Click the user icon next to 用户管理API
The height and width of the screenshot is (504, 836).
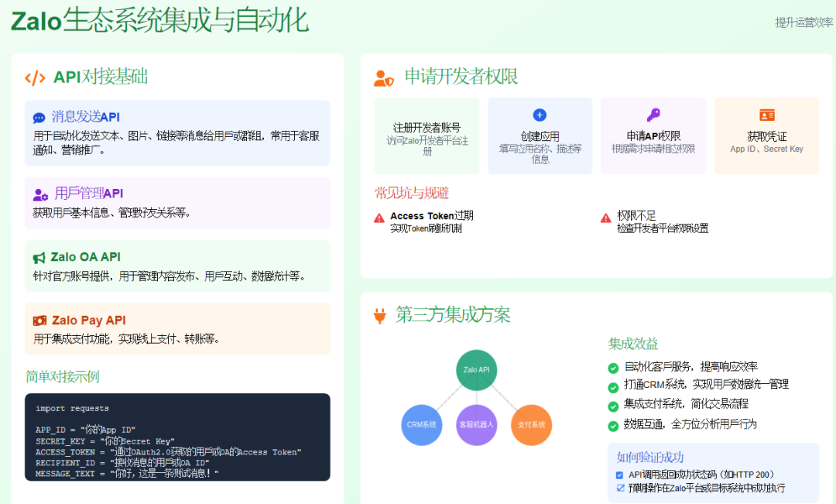[39, 193]
